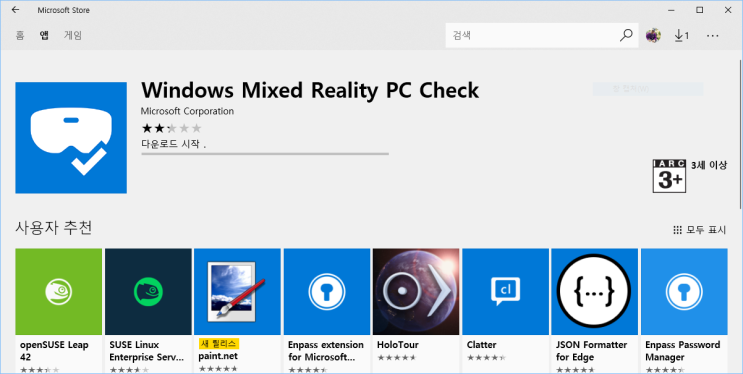Screen dimensions: 743x374
Task: Click the Microsoft Corporation publisher name
Action: 187,111
